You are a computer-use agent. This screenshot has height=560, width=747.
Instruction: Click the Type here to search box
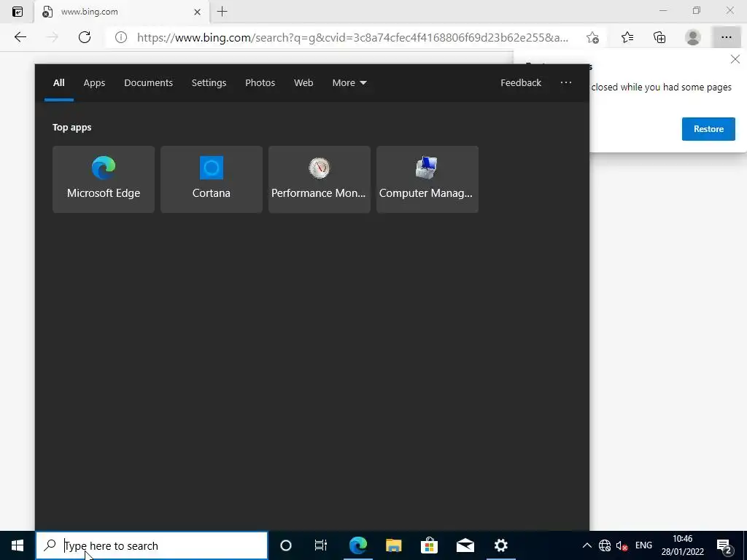pos(152,545)
